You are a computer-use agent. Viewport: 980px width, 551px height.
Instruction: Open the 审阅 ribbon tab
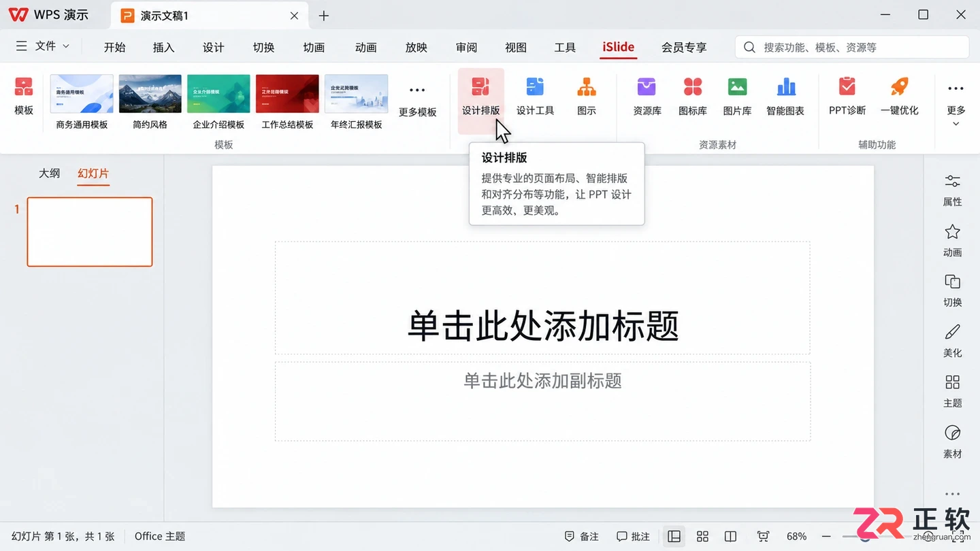[466, 47]
